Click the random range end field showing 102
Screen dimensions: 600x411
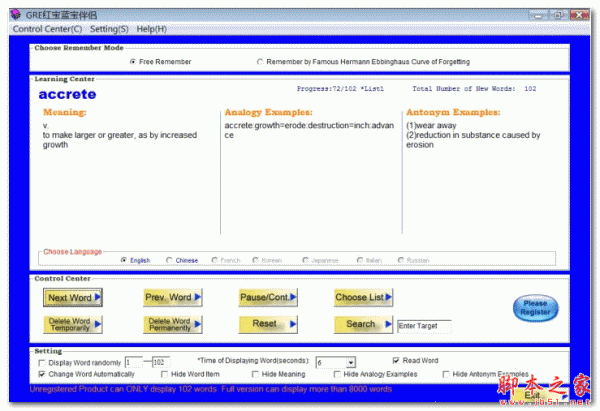(161, 362)
